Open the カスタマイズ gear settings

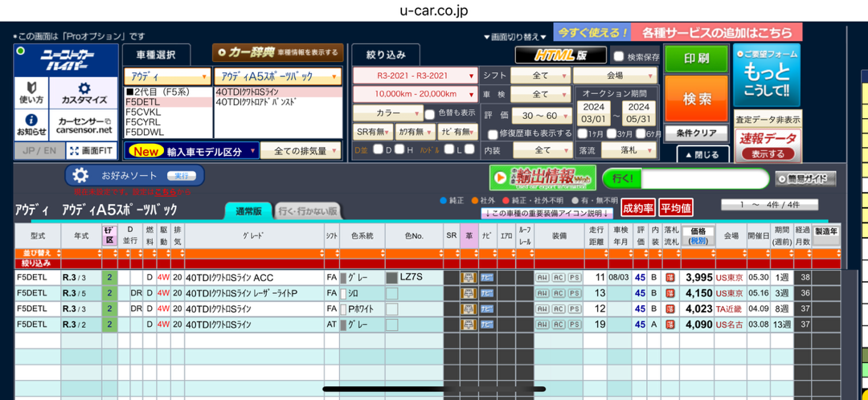(84, 92)
